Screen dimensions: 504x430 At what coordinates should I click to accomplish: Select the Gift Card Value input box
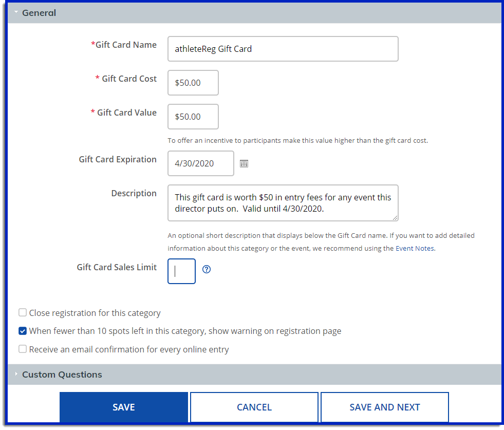tap(193, 117)
